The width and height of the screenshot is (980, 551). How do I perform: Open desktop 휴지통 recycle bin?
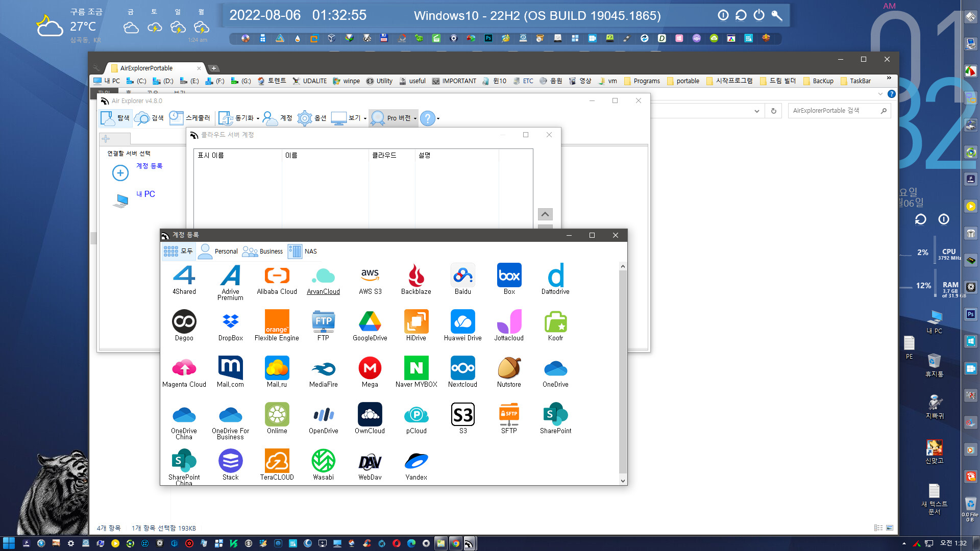pos(934,365)
